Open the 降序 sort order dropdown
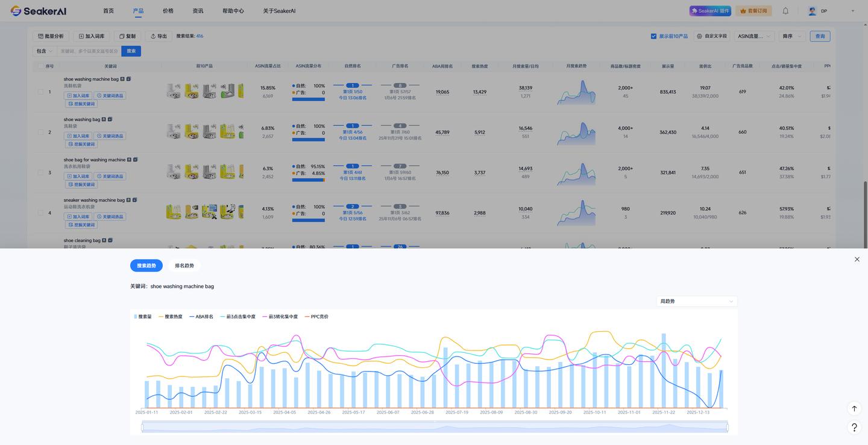 pos(792,36)
